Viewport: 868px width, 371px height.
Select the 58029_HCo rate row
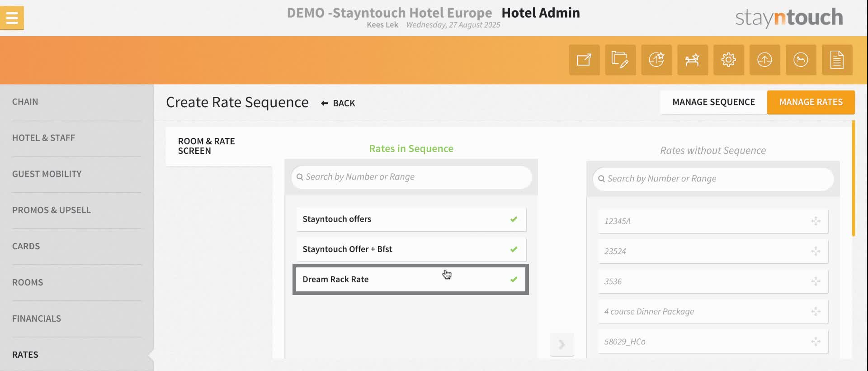click(x=713, y=342)
